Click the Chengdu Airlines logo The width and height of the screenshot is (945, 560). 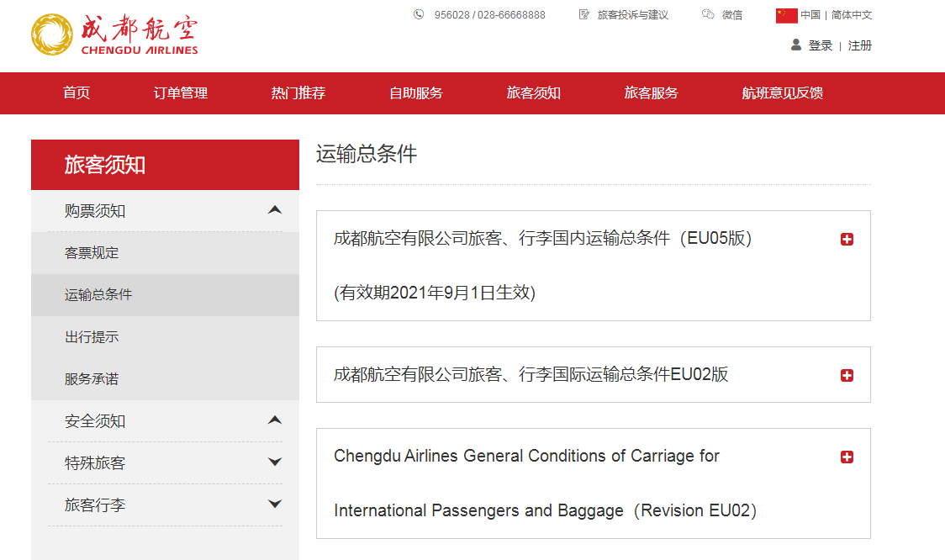click(114, 34)
